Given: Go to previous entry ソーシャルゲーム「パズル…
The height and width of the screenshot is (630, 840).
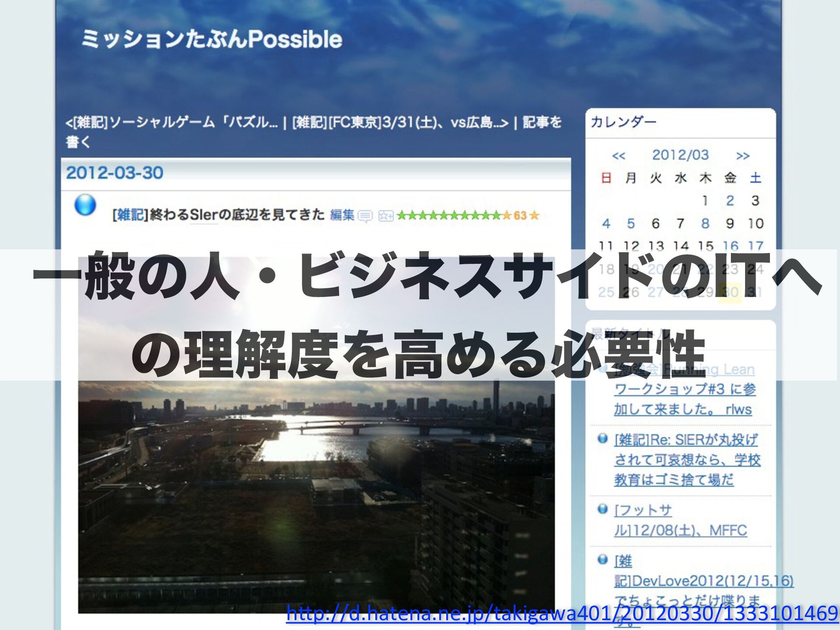Looking at the screenshot, I should (x=171, y=122).
